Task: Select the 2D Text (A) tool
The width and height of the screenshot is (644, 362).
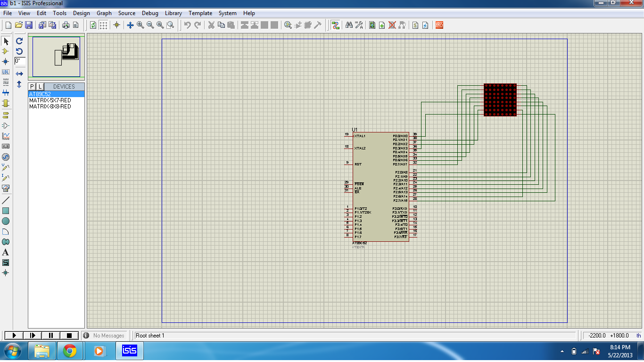Action: pos(6,252)
